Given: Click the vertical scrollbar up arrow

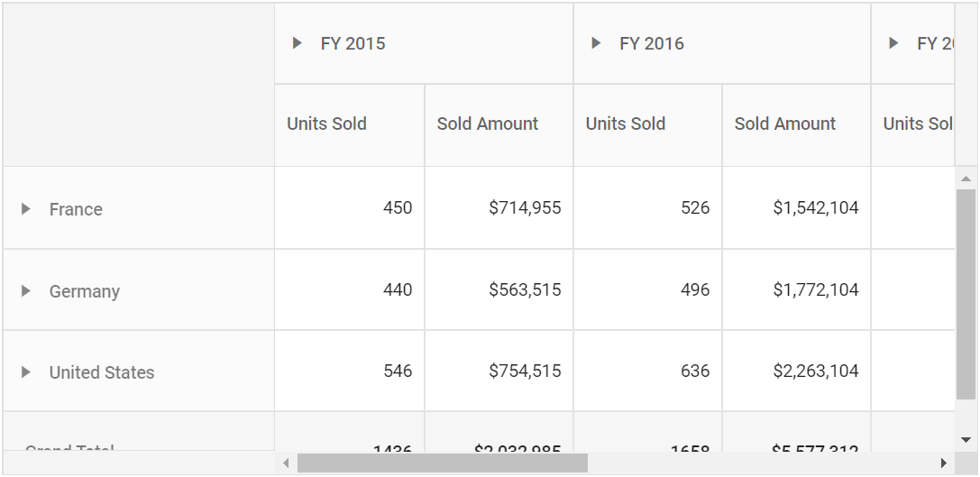Looking at the screenshot, I should tap(966, 179).
